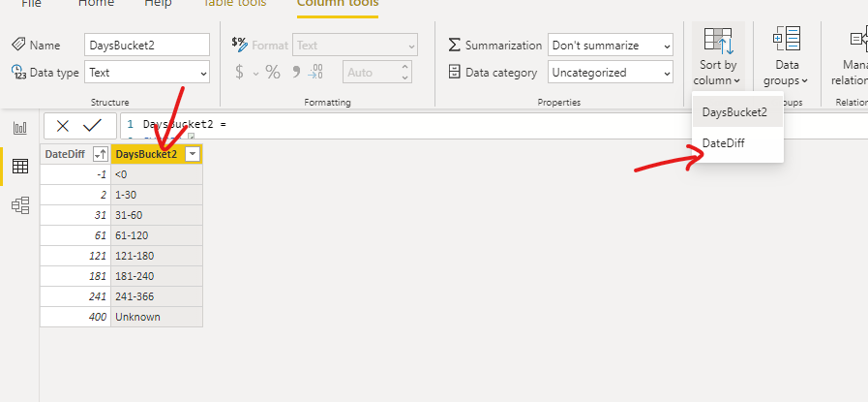
Task: Select DaysBucket2 in sort menu
Action: click(737, 112)
